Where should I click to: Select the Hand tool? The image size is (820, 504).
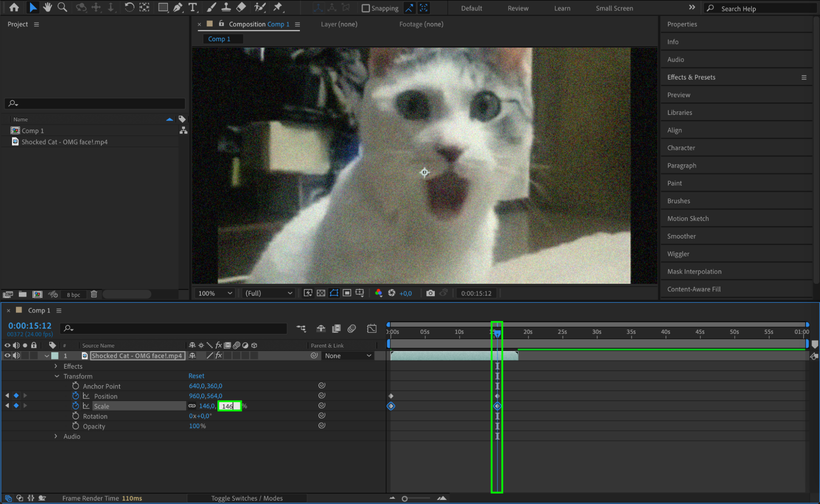[48, 7]
